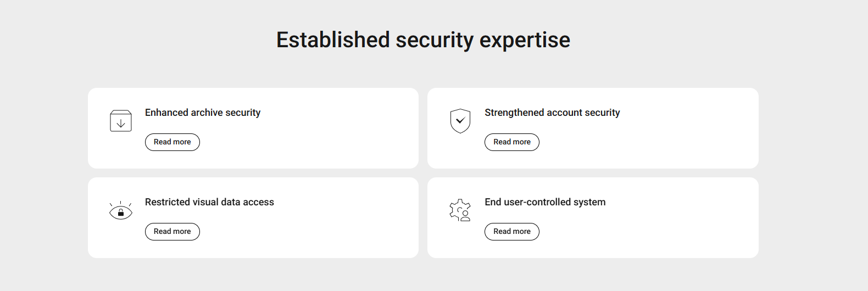The image size is (868, 291).
Task: Click empty area of Strengthened account security card
Action: tap(670, 137)
